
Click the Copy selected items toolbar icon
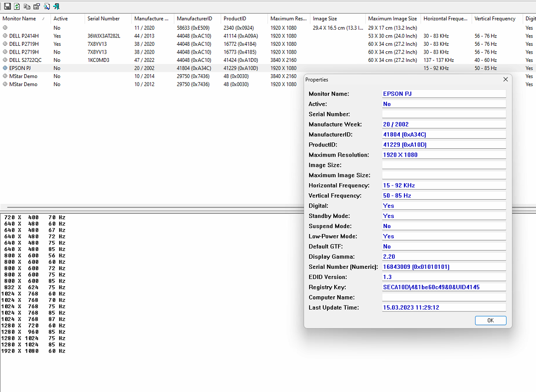click(x=27, y=6)
